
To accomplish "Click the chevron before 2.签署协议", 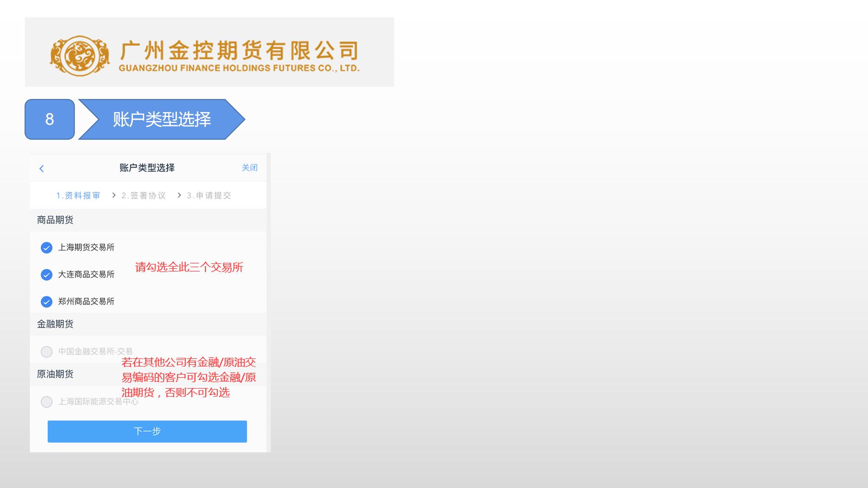I will tap(114, 195).
